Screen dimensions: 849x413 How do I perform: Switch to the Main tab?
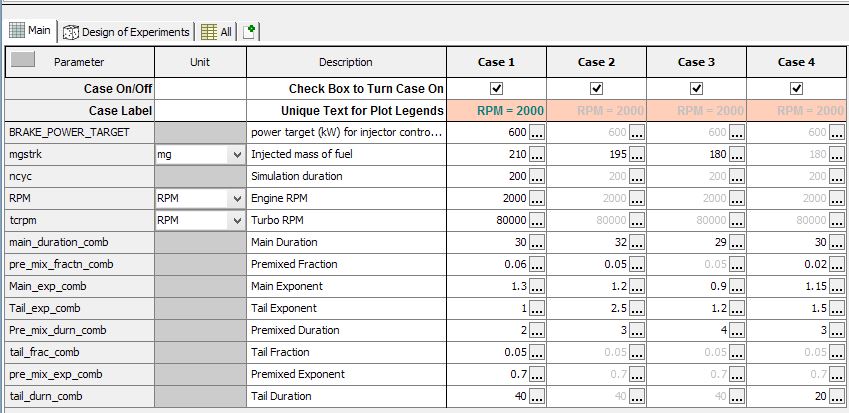tap(30, 31)
